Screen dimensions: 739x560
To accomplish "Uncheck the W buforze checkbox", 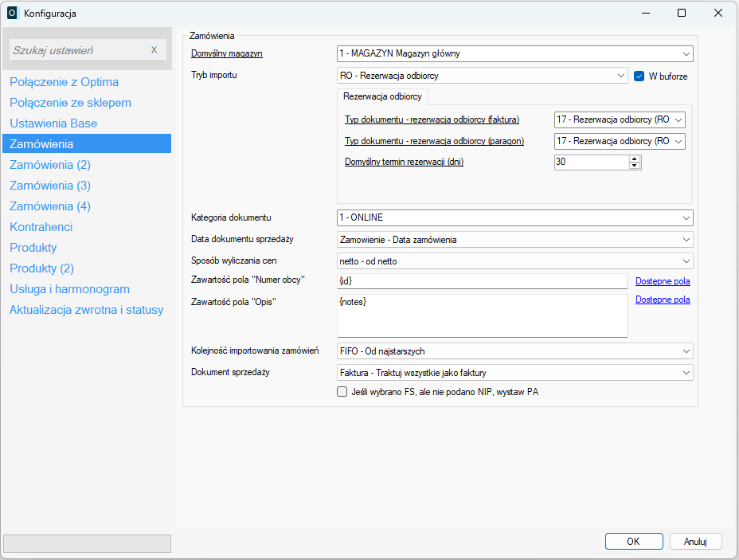I will pyautogui.click(x=639, y=76).
